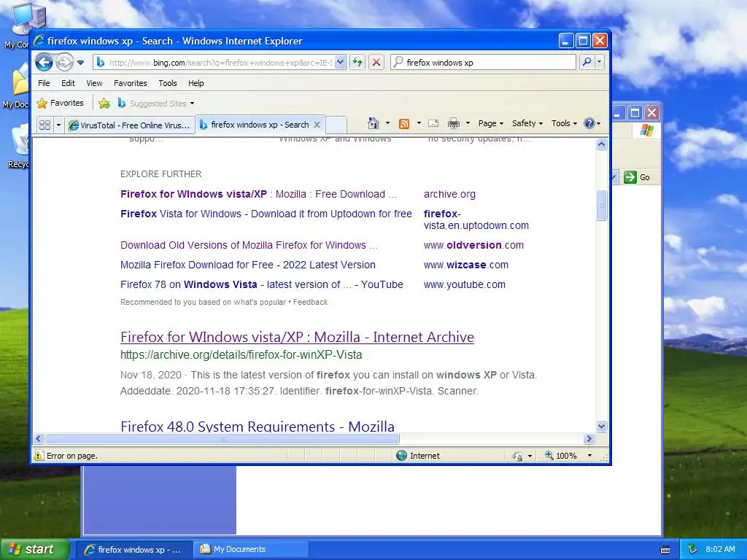Open the Feeds dropdown arrow
The width and height of the screenshot is (747, 560).
(x=419, y=123)
